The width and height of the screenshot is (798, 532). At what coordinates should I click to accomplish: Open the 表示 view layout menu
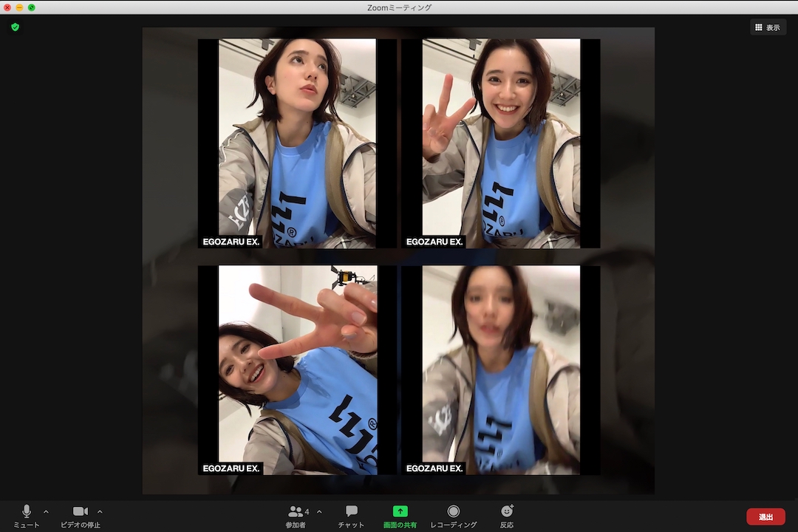767,27
